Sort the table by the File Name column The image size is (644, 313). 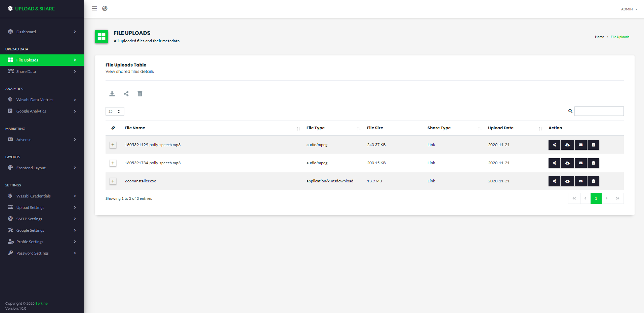[135, 128]
